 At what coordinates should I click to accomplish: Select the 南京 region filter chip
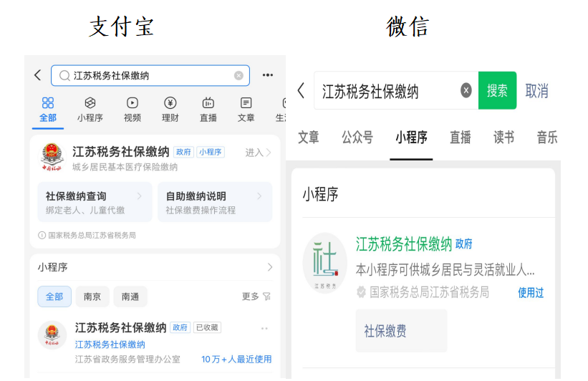[92, 296]
